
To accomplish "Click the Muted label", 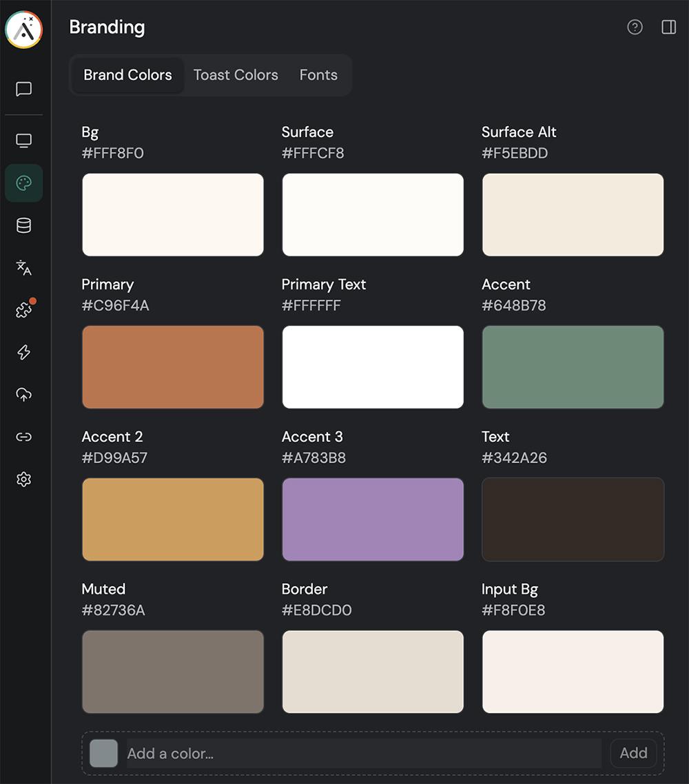I will [x=103, y=589].
